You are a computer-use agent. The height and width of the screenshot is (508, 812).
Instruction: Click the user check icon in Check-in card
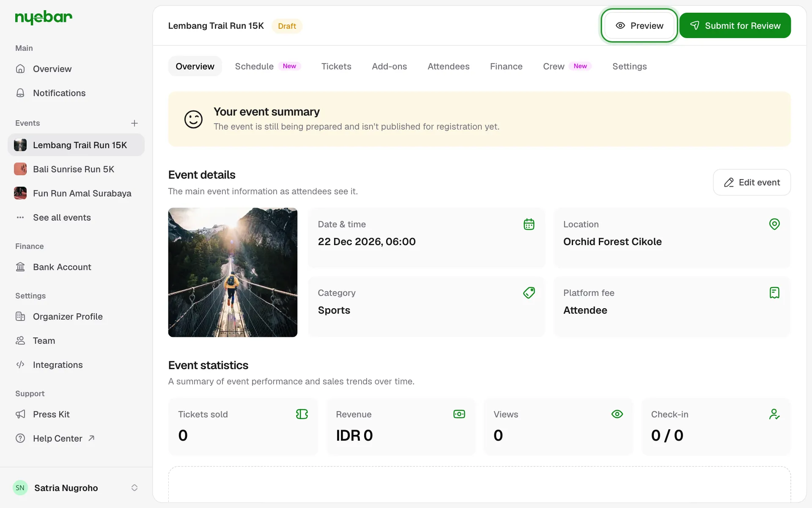(x=774, y=414)
